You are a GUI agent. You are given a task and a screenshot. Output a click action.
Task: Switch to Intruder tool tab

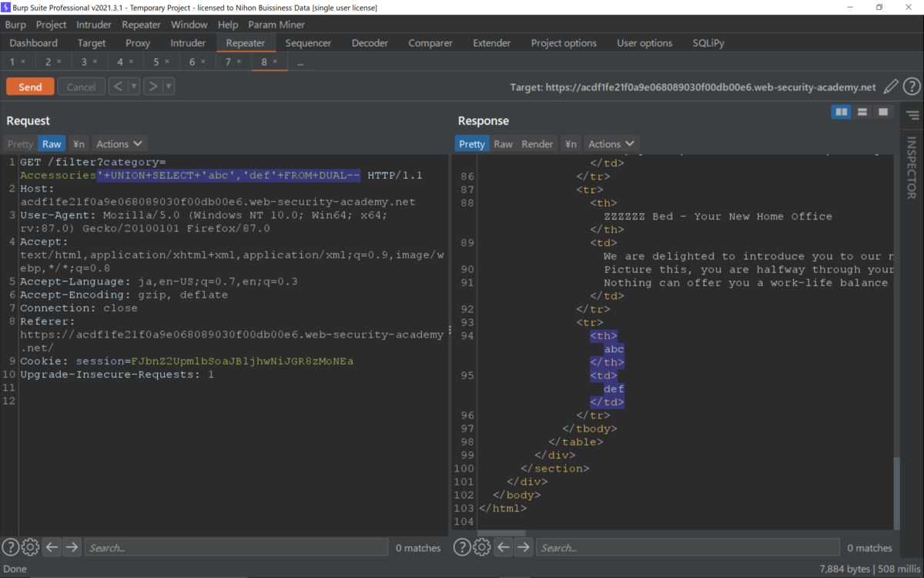[x=188, y=43]
